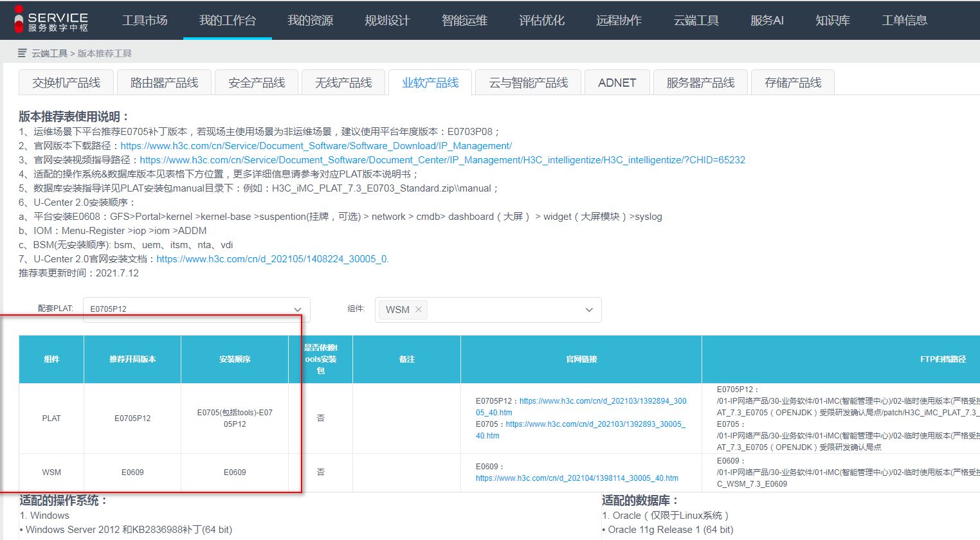Open the 官网安装视频指导路径 link

pyautogui.click(x=442, y=160)
